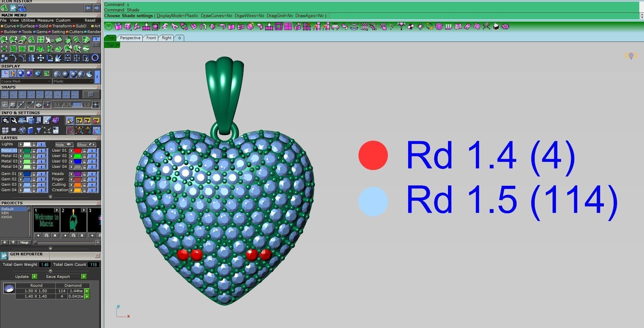This screenshot has width=644, height=328.
Task: Click the green surface icon labeled 4
Action: (68, 49)
